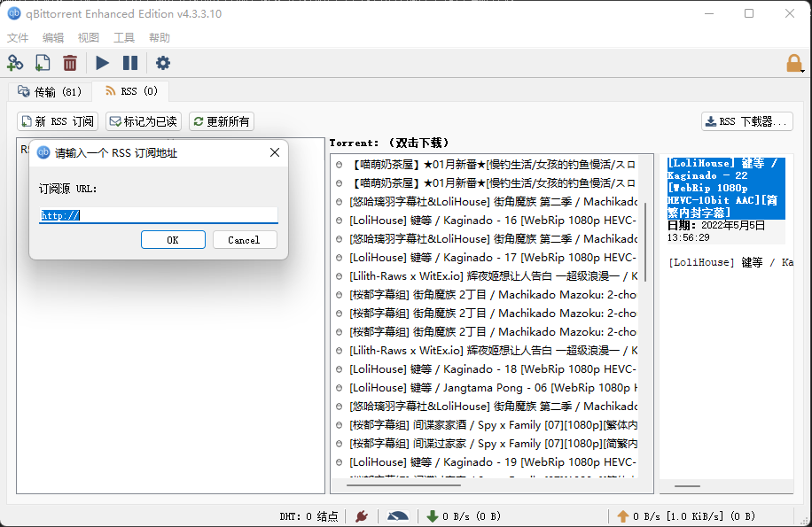Select the RSS (0) tab
Viewport: 812px width, 527px height.
click(131, 91)
